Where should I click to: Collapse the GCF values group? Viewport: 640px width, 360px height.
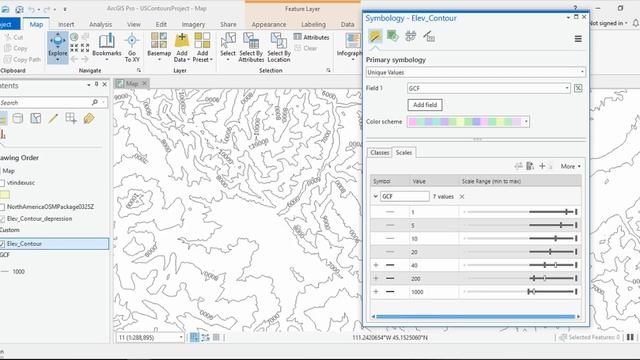coord(376,196)
